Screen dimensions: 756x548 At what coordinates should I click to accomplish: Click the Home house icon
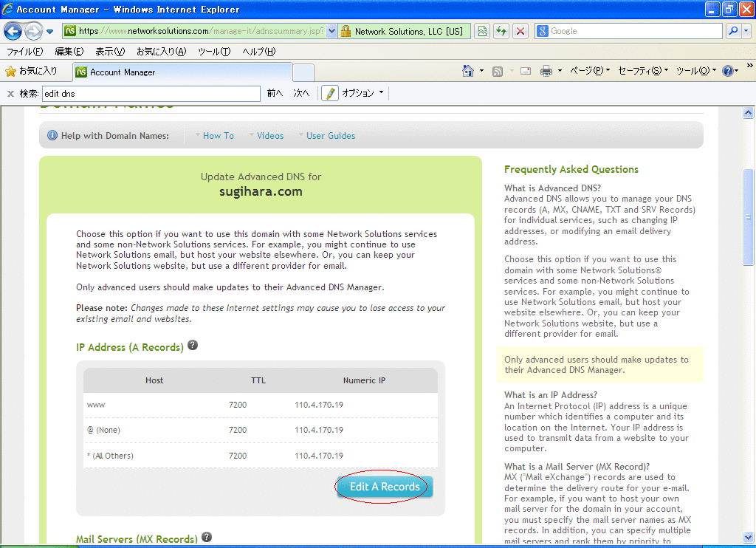pos(467,71)
